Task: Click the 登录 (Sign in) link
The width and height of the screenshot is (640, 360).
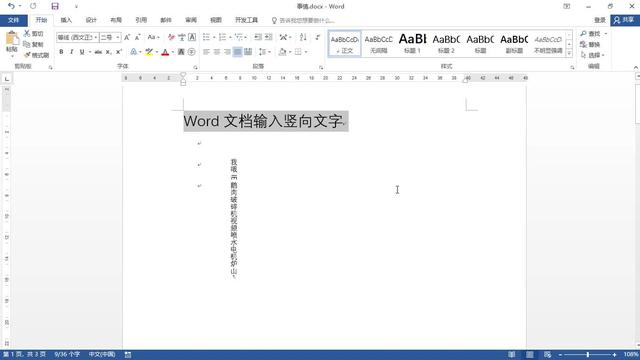Action: [x=600, y=20]
